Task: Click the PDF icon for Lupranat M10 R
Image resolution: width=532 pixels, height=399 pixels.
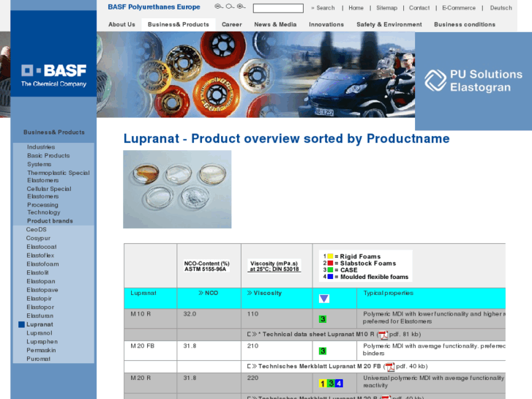Action: [383, 335]
